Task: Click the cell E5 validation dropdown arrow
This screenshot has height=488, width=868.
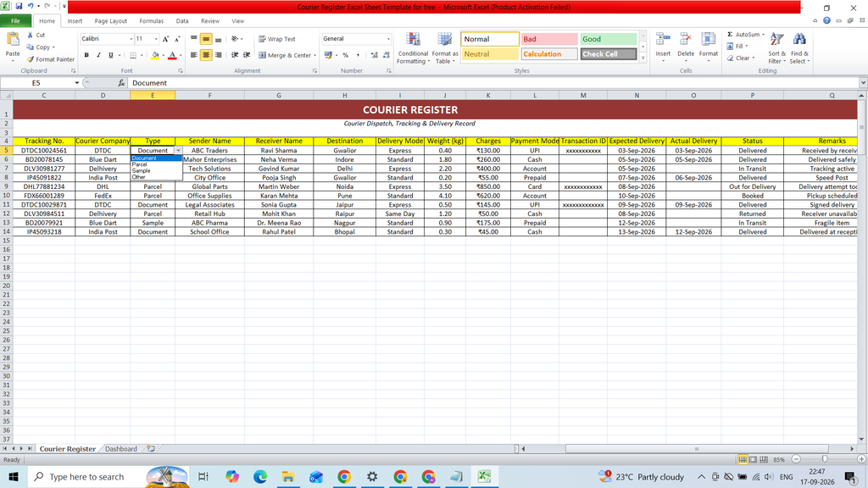Action: [x=178, y=151]
